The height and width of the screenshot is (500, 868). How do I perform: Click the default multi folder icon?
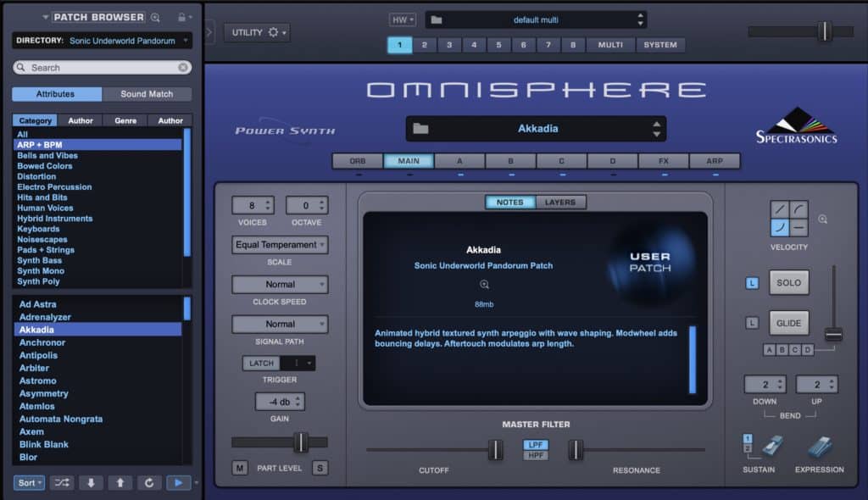(x=437, y=20)
